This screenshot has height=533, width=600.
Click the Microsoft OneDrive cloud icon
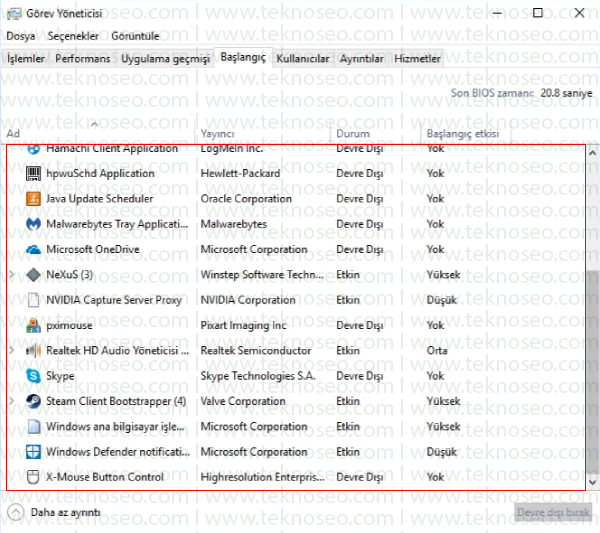coord(33,249)
